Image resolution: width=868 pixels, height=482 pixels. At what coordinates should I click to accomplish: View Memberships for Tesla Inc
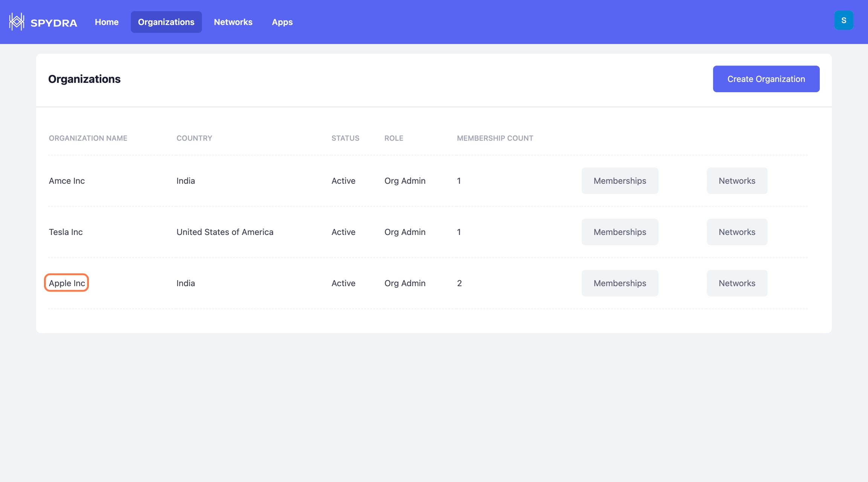(620, 232)
